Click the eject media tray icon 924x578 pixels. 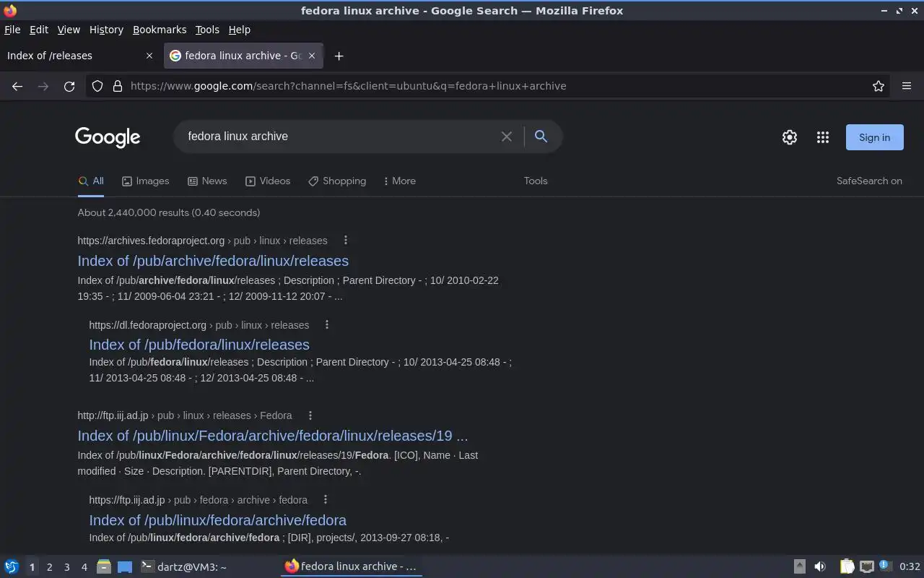tap(799, 566)
